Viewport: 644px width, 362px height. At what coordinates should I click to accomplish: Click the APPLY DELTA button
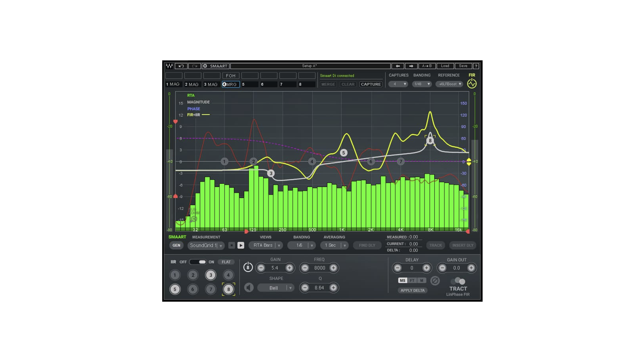pos(413,290)
